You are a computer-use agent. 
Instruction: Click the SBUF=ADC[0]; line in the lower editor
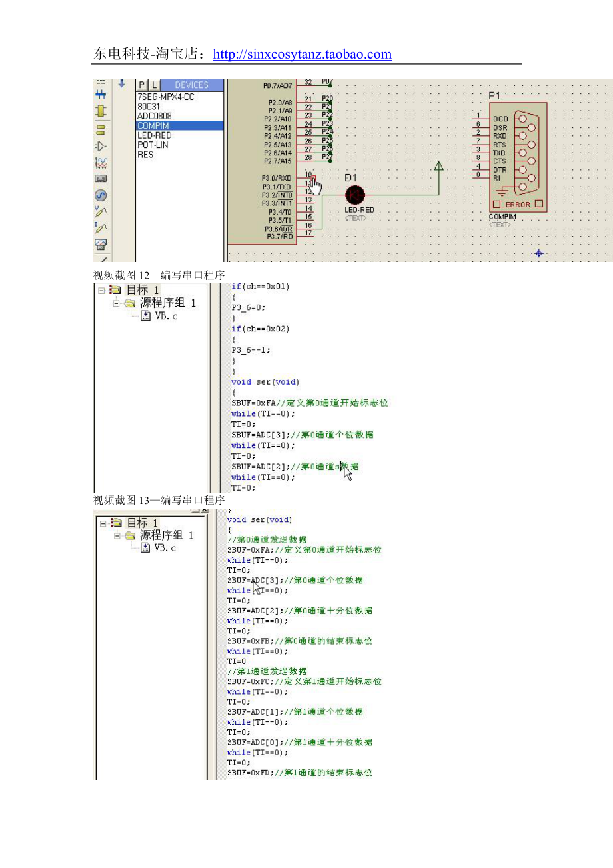click(x=300, y=743)
